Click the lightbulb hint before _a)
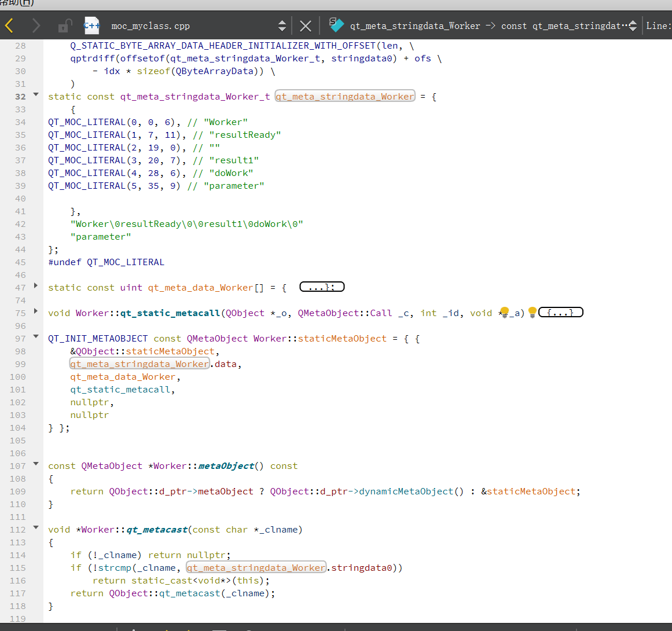Image resolution: width=672 pixels, height=631 pixels. [x=504, y=312]
